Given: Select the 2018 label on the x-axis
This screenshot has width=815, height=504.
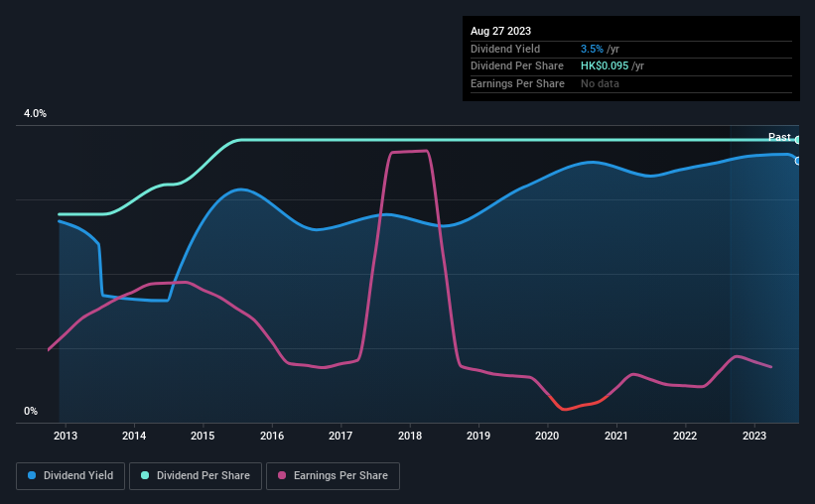Looking at the screenshot, I should (x=410, y=436).
